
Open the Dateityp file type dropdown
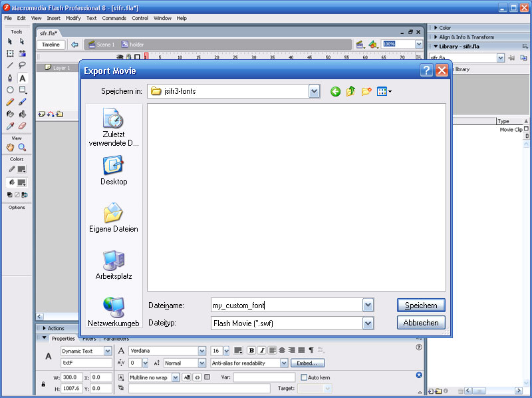coord(368,323)
